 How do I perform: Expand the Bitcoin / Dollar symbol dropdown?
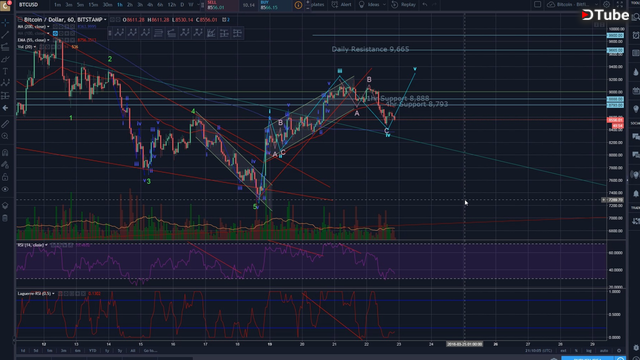[105, 20]
